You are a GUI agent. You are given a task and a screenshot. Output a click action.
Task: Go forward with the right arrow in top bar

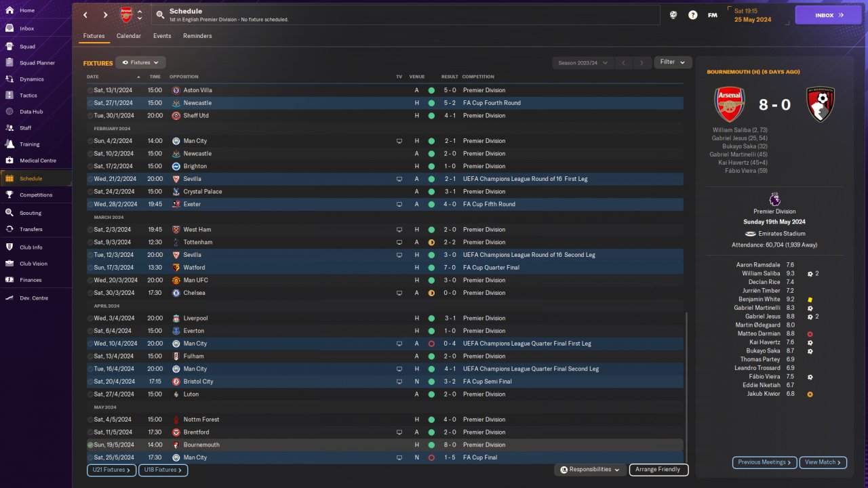(105, 15)
